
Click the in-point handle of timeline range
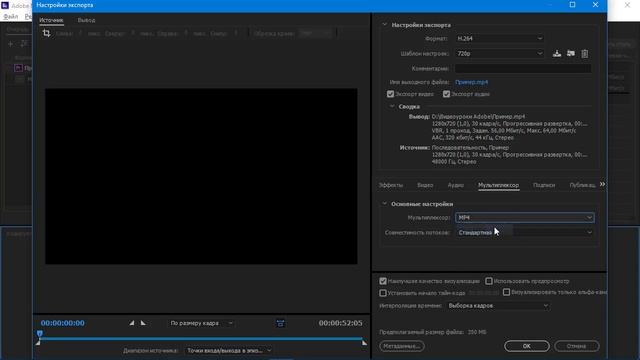[38, 342]
